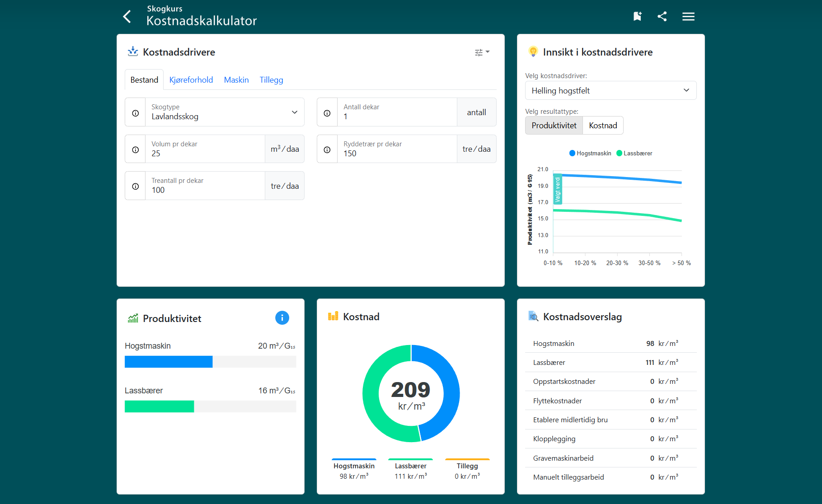Click info icon beside Ryddetrær pr dekar
Image resolution: width=822 pixels, height=504 pixels.
327,149
